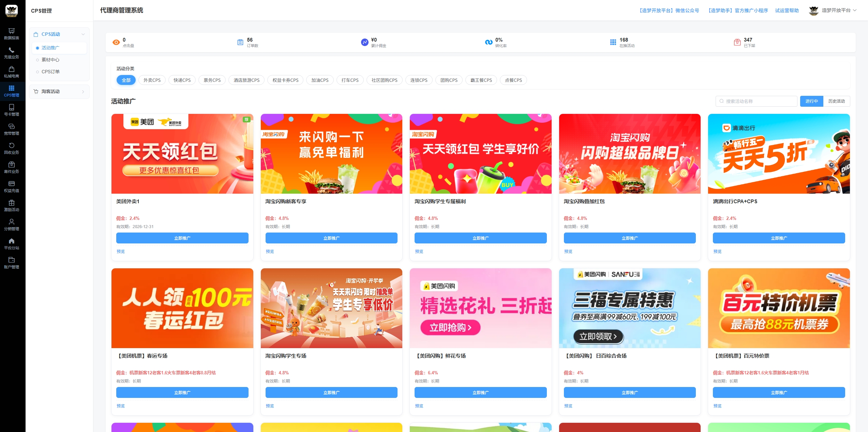Viewport: 868px width, 432px height.
Task: Open 【造梦助手】官方推广小程序 link
Action: pos(737,11)
